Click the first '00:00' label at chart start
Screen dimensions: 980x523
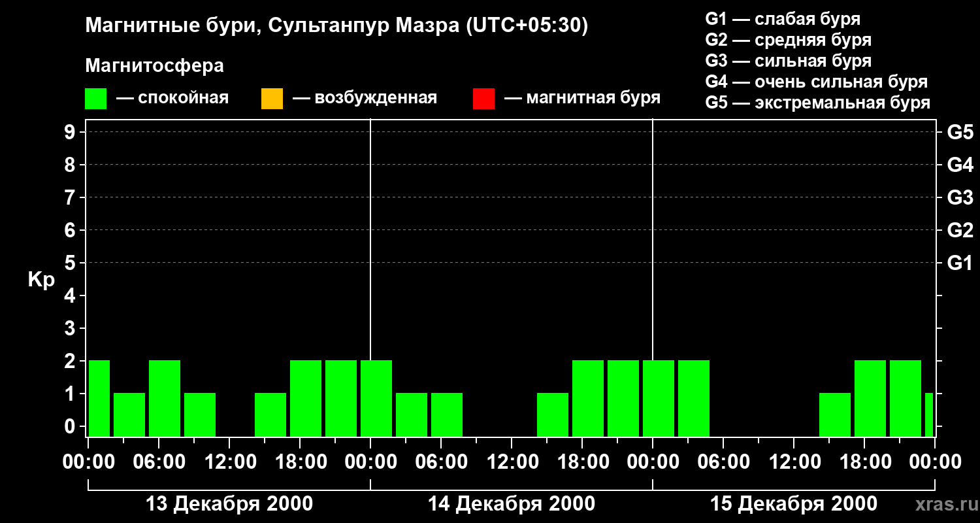[x=88, y=462]
